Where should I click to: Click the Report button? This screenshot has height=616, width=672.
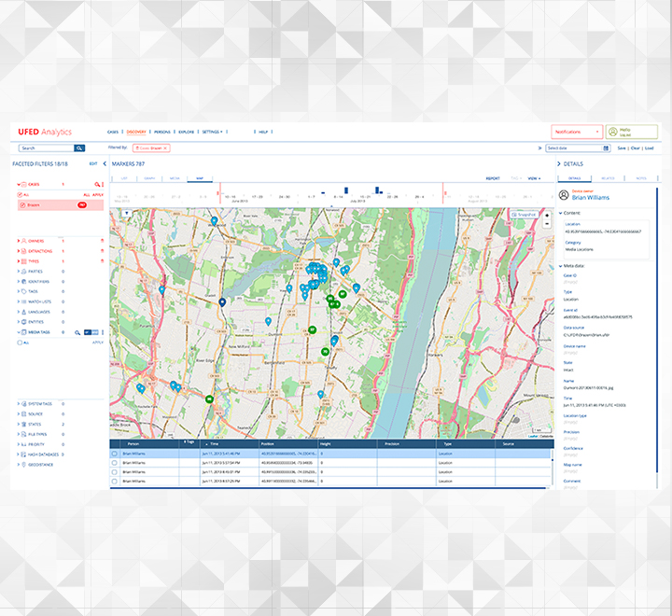tap(493, 177)
